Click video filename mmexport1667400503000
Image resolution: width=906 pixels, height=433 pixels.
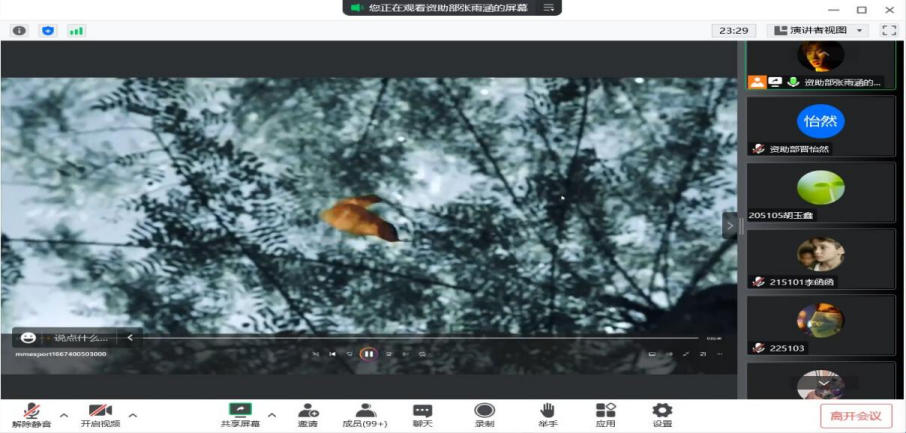(61, 354)
